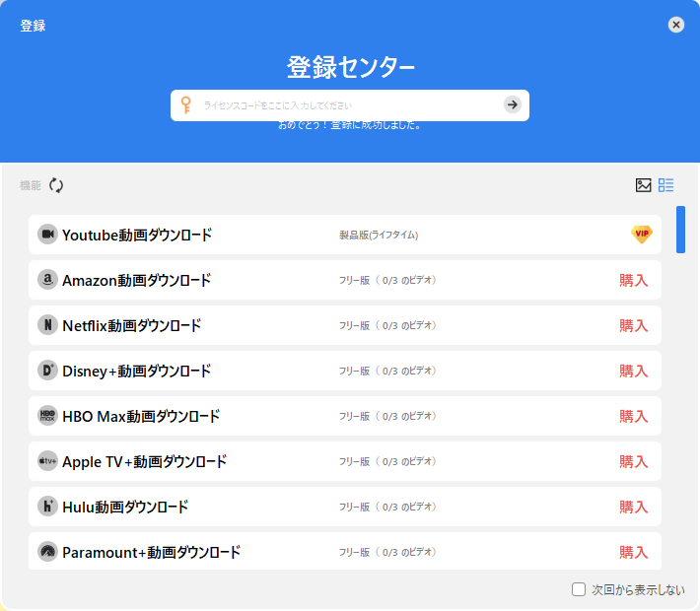Click the Disney+ D icon
The width and height of the screenshot is (700, 611).
point(47,371)
